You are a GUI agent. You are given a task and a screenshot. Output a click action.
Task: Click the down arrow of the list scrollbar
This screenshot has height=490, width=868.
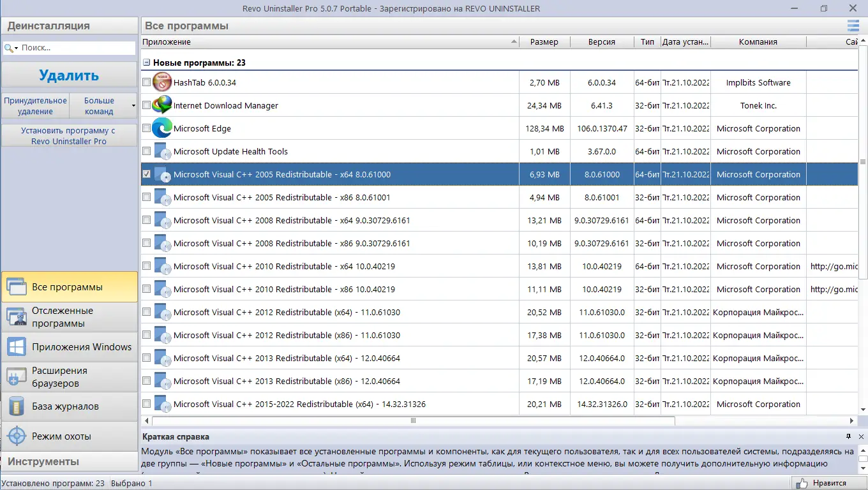[863, 410]
